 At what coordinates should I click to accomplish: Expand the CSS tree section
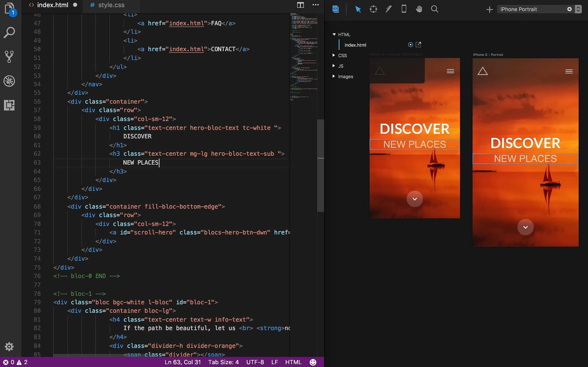pyautogui.click(x=334, y=55)
